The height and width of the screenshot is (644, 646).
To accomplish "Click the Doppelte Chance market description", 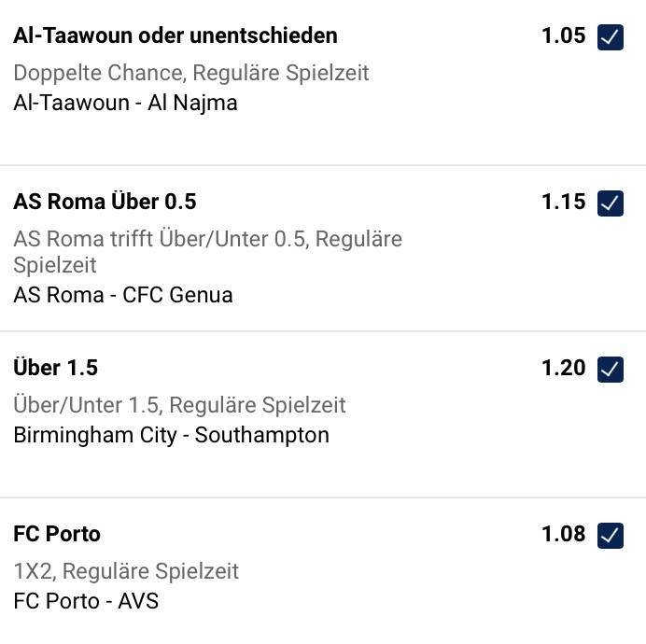I will 191,73.
